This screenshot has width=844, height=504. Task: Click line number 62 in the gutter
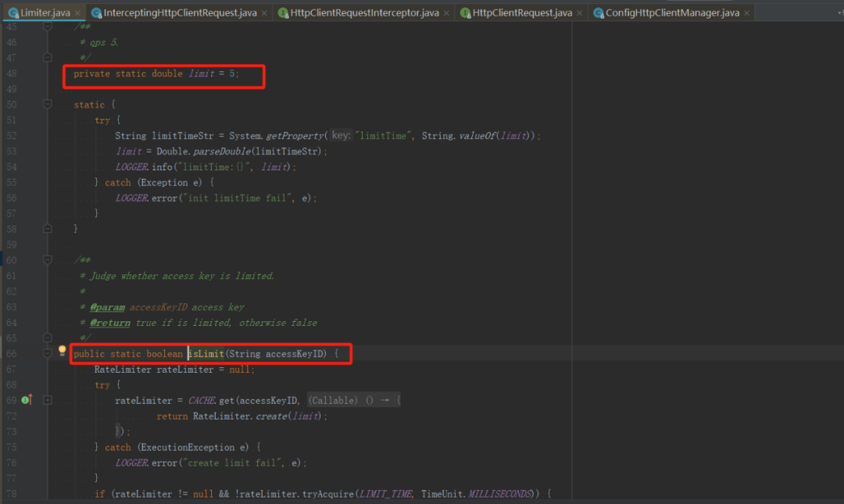click(11, 291)
